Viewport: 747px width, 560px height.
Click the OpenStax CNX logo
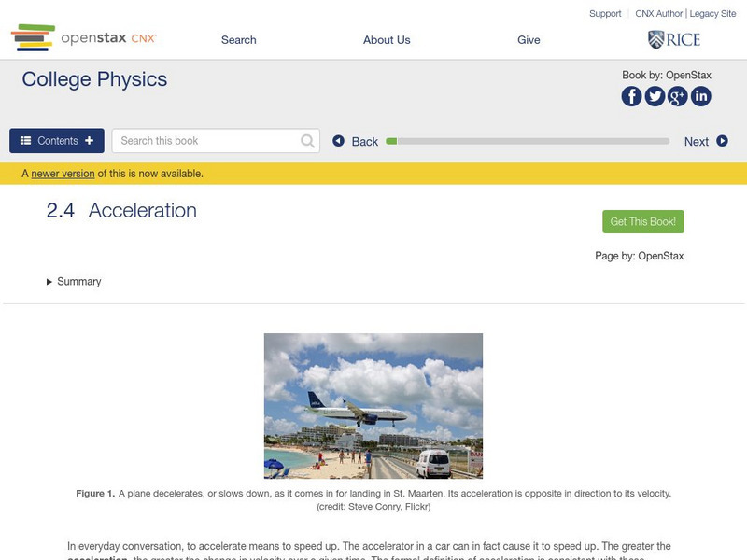(x=82, y=38)
